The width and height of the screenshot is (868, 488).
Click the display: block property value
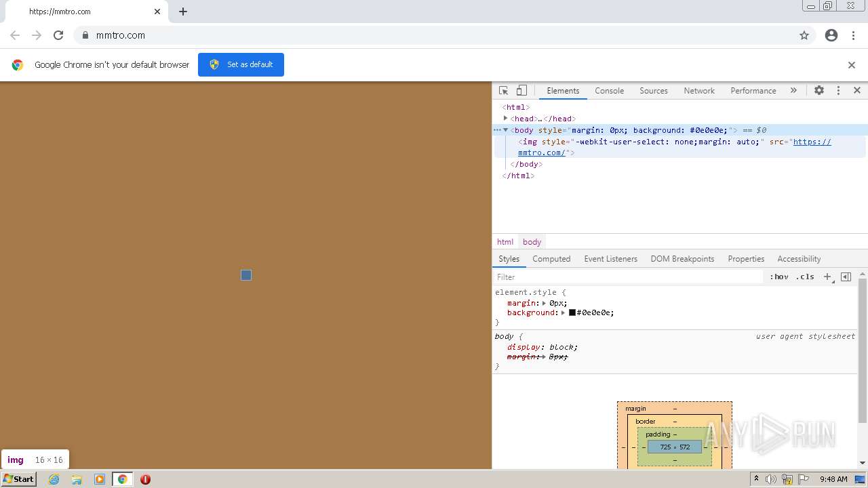point(563,347)
